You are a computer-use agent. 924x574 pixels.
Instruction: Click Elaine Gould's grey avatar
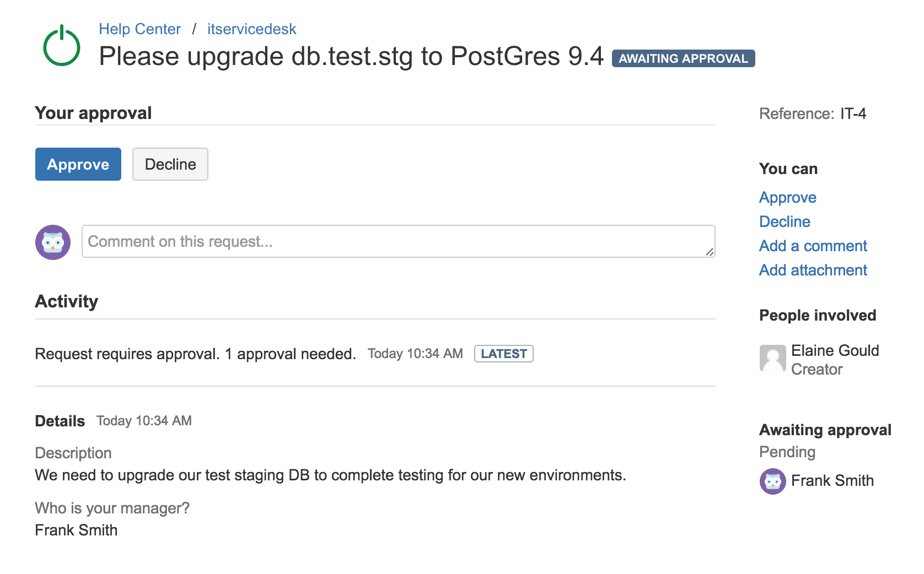pos(772,359)
